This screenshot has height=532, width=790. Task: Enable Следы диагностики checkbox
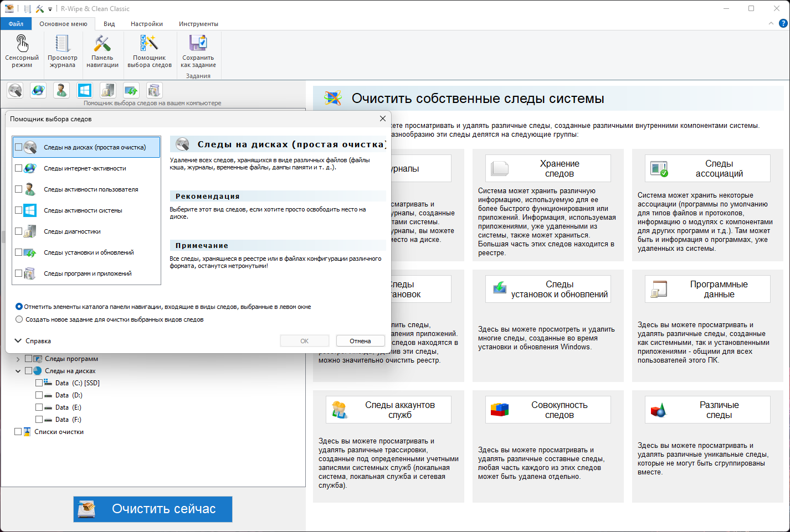pyautogui.click(x=19, y=231)
